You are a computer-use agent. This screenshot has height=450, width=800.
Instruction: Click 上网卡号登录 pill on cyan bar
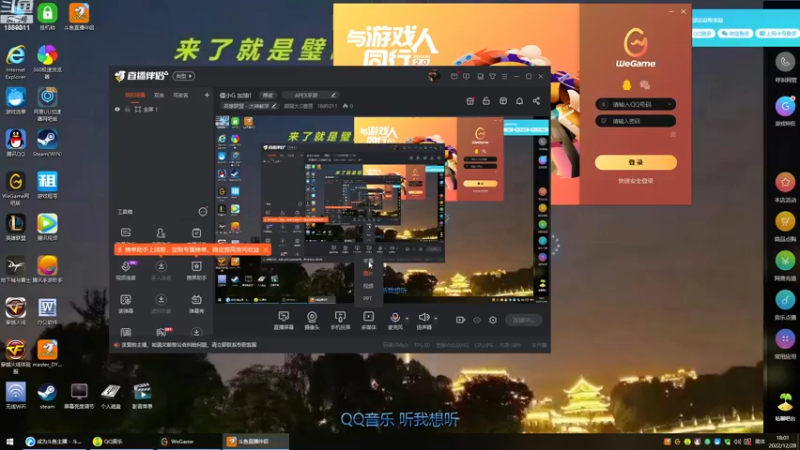tap(778, 33)
